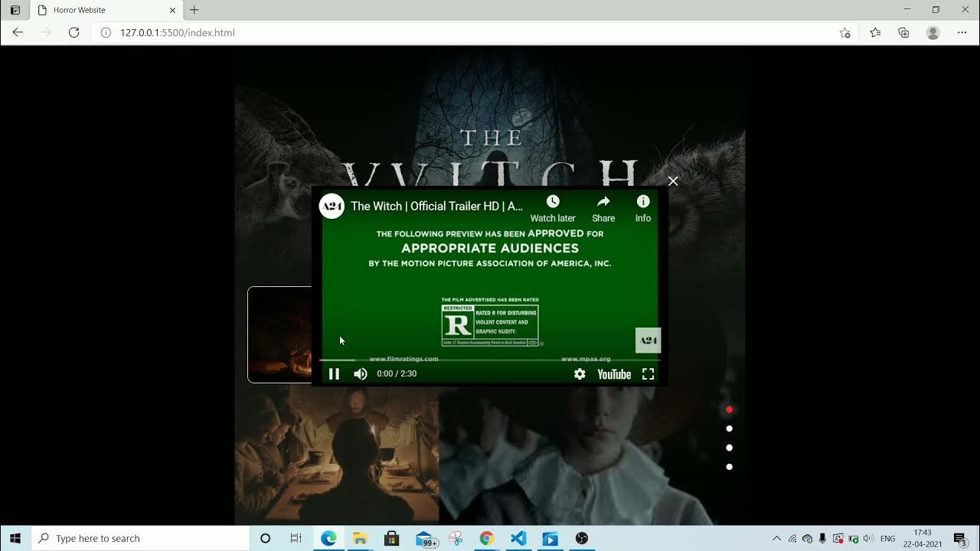Open the Windows Start menu
This screenshot has height=551, width=980.
[x=15, y=538]
